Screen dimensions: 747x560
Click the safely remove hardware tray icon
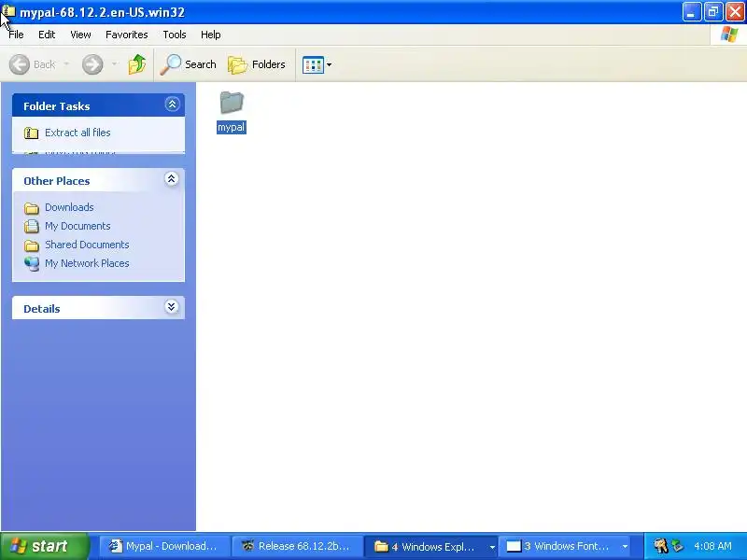(677, 546)
